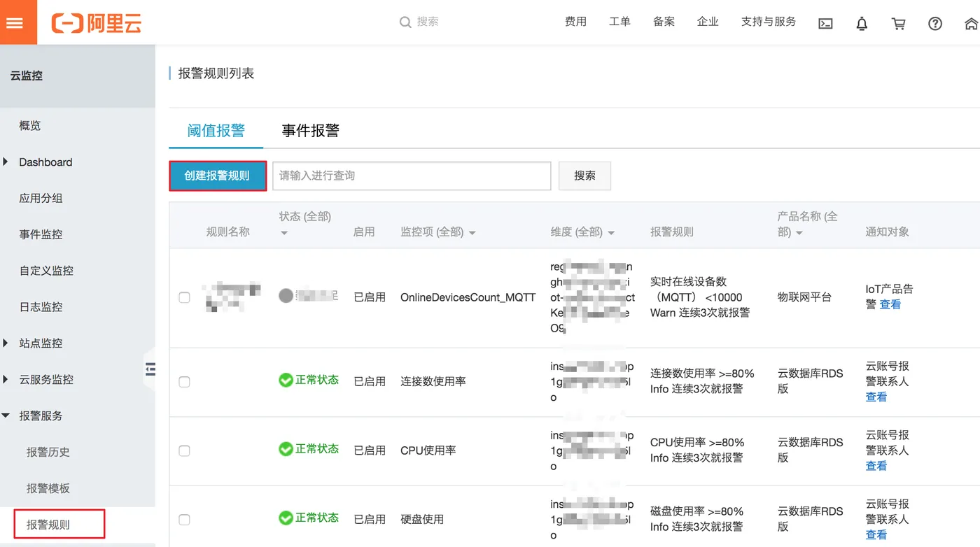Tick checkbox for CPU使用率 rule
The width and height of the screenshot is (980, 547).
(x=184, y=450)
